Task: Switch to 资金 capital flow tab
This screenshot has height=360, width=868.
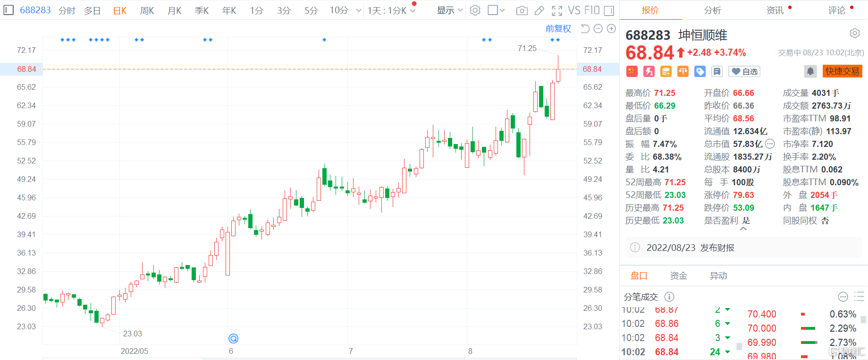Action: click(x=679, y=275)
